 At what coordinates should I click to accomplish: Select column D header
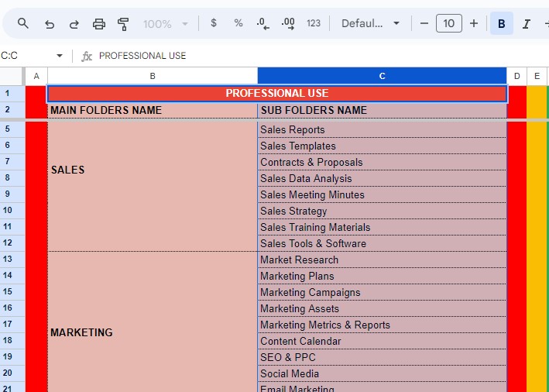point(516,76)
